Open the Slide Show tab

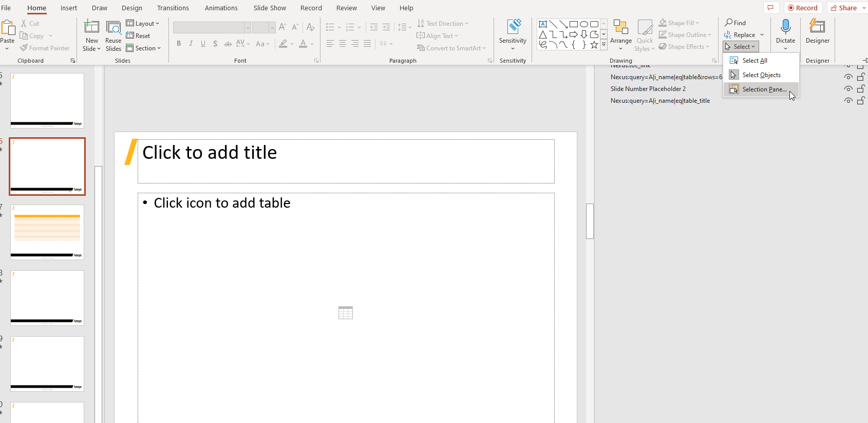coord(270,8)
